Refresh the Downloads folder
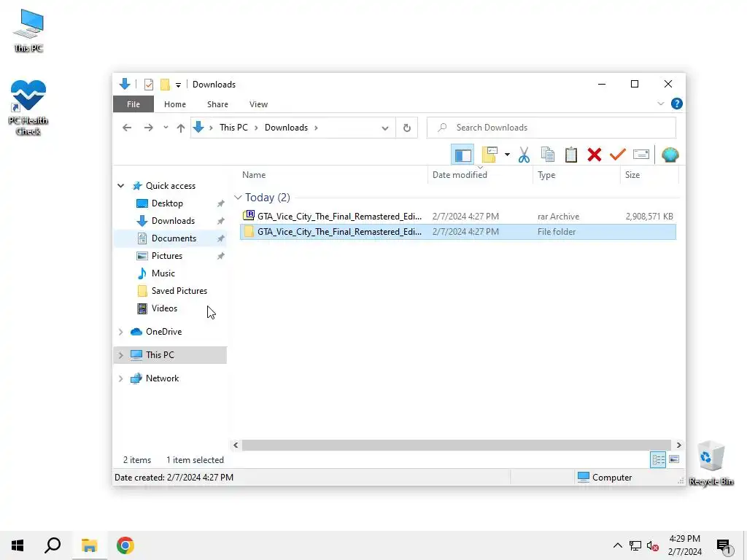This screenshot has height=560, width=747. tap(407, 128)
